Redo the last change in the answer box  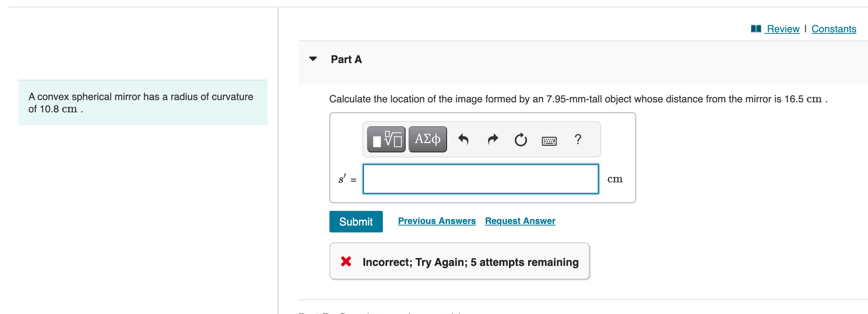(492, 139)
